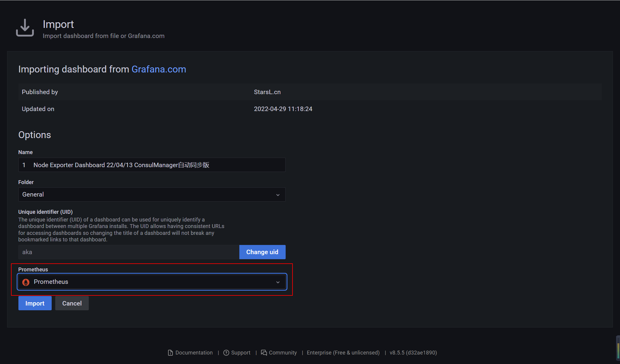Open the Folder dropdown showing General
Viewport: 620px width, 364px height.
click(152, 194)
